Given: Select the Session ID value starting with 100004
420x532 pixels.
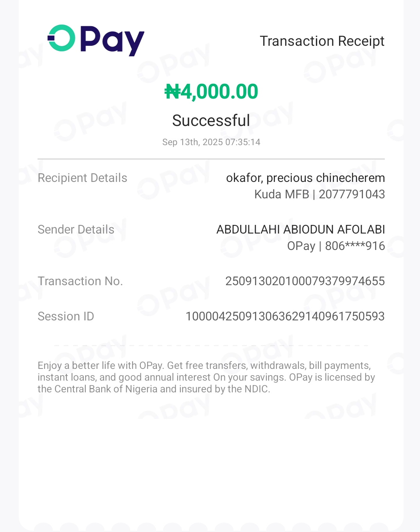Looking at the screenshot, I should [285, 316].
